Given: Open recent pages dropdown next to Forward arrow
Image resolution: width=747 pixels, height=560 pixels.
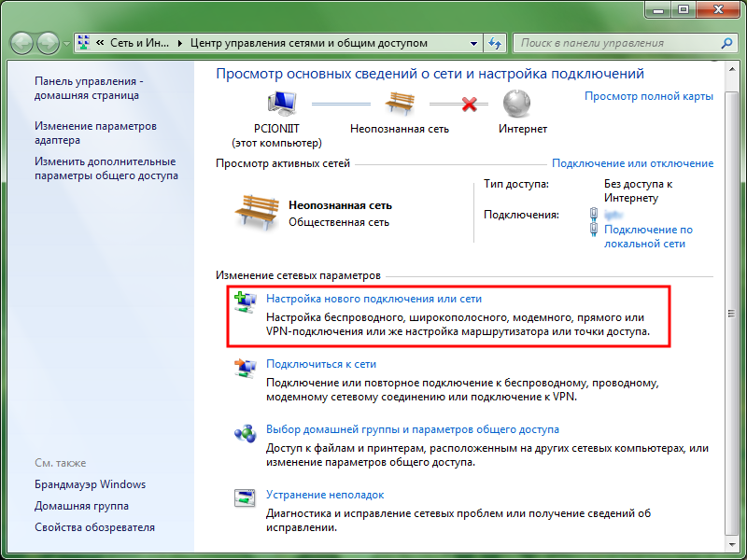Looking at the screenshot, I should (66, 44).
